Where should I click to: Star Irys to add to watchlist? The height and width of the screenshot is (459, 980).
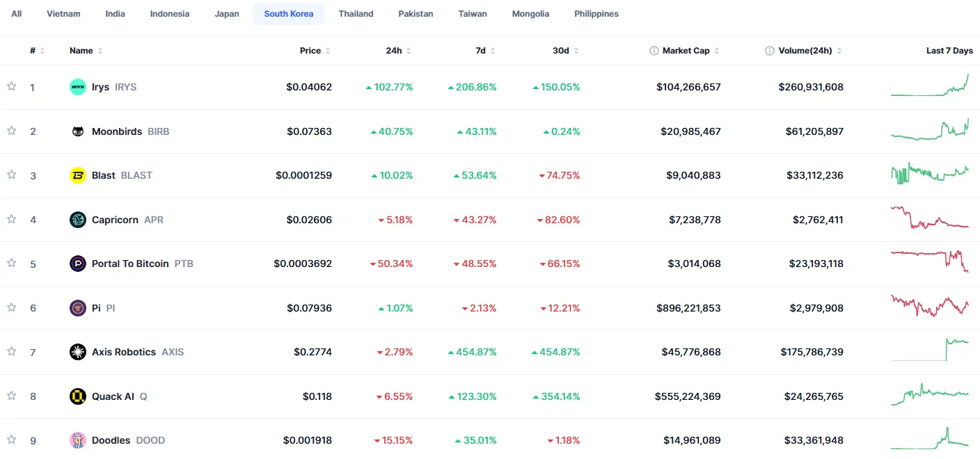tap(11, 86)
